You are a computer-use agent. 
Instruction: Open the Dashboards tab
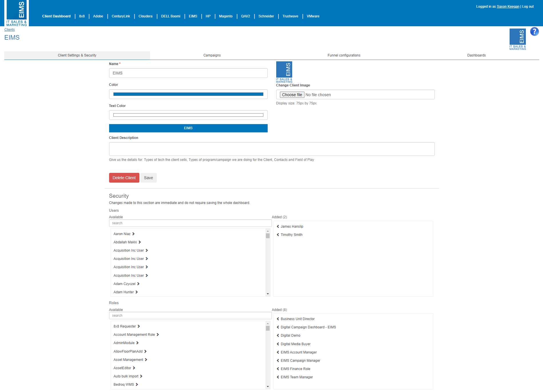(x=476, y=55)
